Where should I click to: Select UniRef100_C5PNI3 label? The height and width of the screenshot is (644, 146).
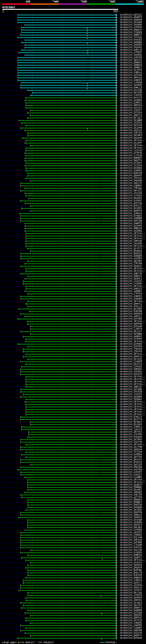click(x=131, y=427)
